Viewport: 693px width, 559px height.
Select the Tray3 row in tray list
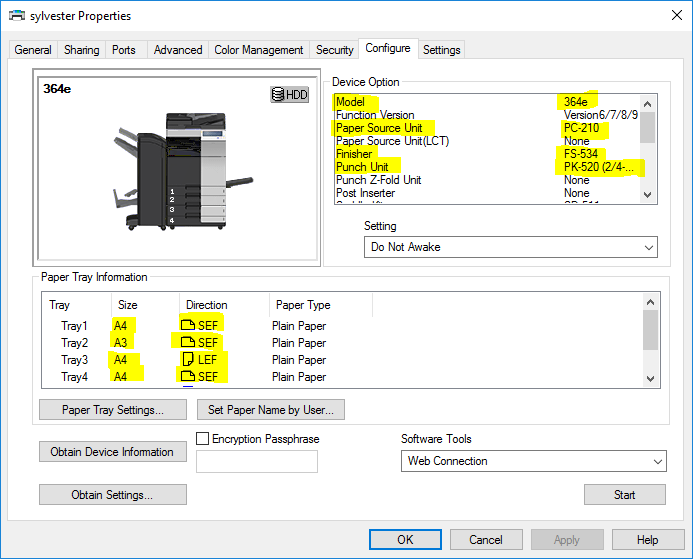pos(343,360)
